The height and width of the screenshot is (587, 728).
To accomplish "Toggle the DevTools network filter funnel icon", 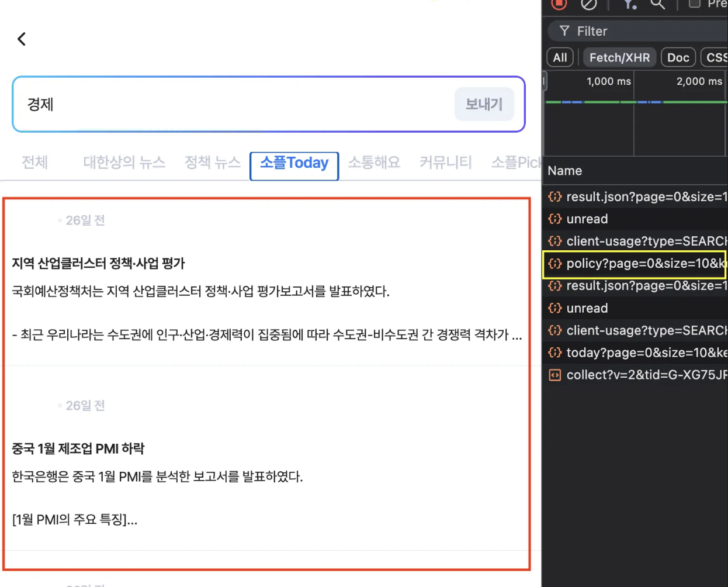I will pyautogui.click(x=629, y=5).
